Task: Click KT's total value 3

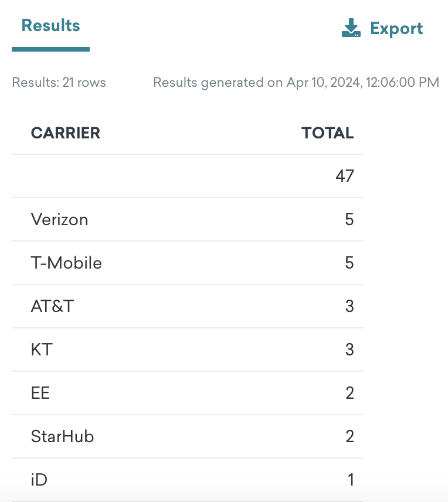Action: [349, 350]
